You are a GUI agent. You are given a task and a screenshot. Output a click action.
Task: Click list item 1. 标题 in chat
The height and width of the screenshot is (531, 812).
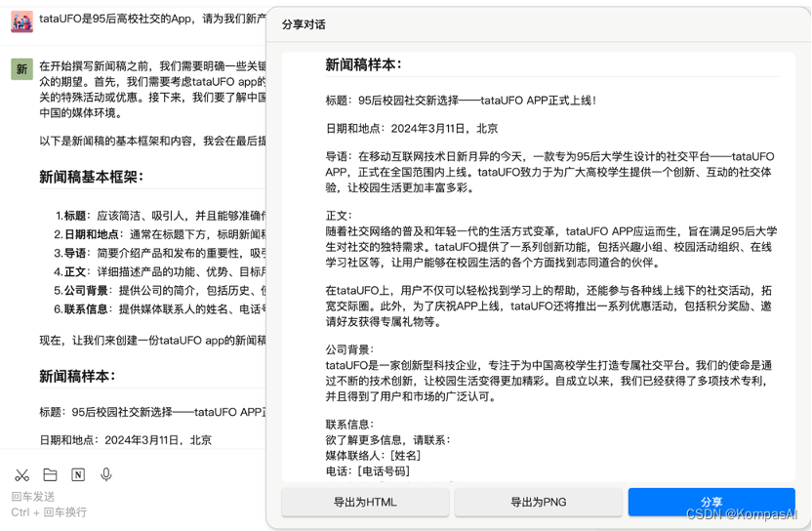(x=160, y=216)
